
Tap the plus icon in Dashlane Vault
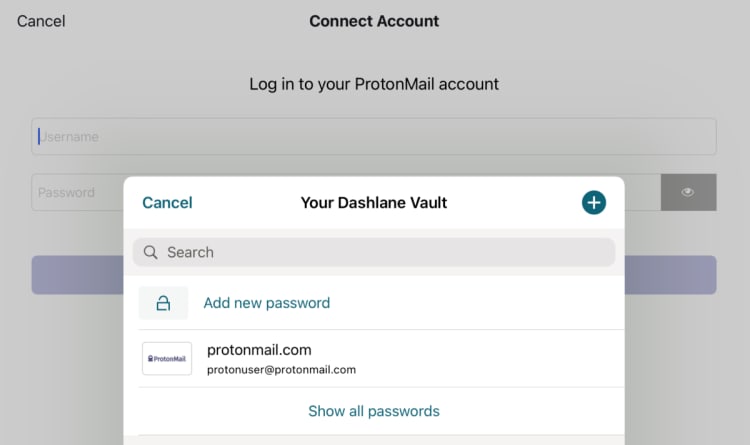[594, 203]
